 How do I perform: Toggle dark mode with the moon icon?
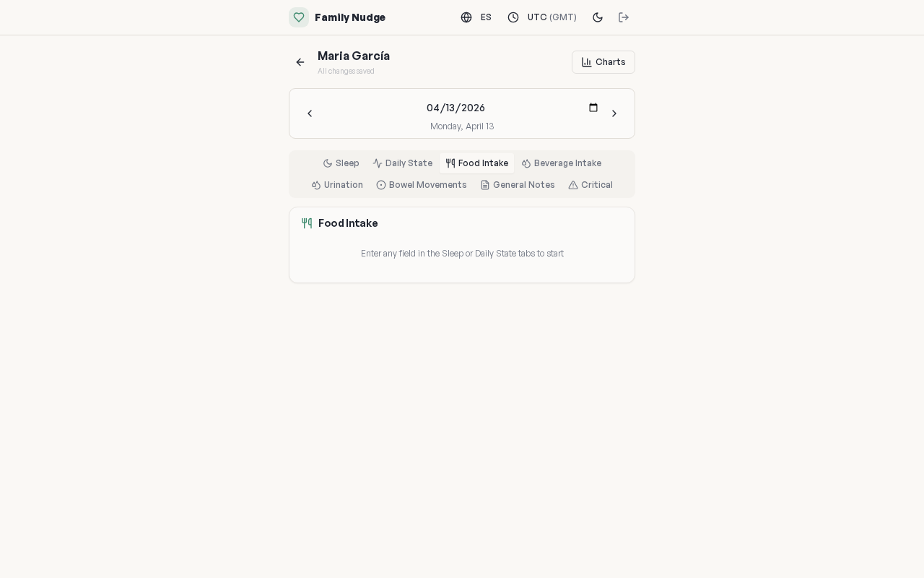tap(598, 17)
